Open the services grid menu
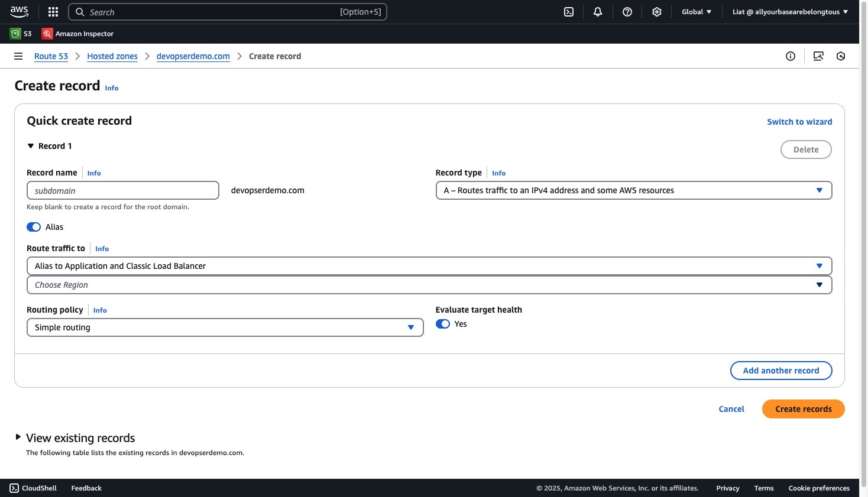The height and width of the screenshot is (497, 868). (53, 12)
